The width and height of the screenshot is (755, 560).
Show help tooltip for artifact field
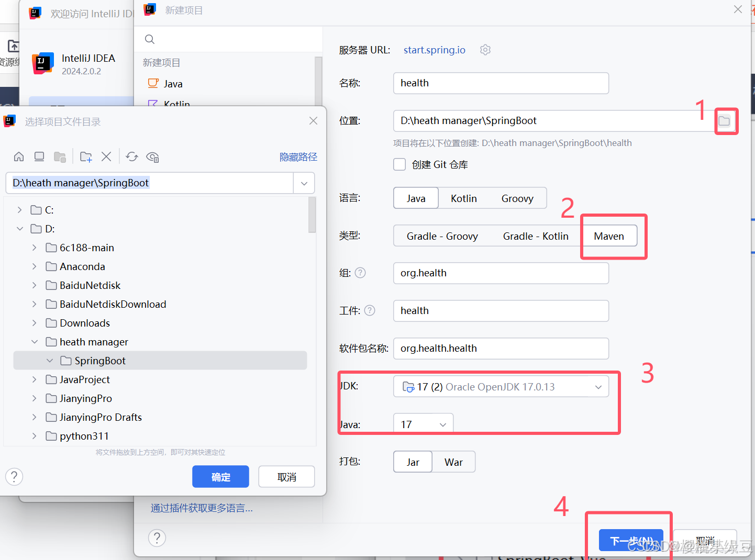coord(370,310)
